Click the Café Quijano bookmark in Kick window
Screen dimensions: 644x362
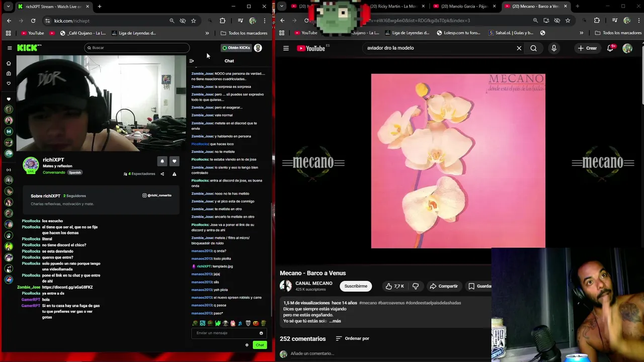(83, 33)
